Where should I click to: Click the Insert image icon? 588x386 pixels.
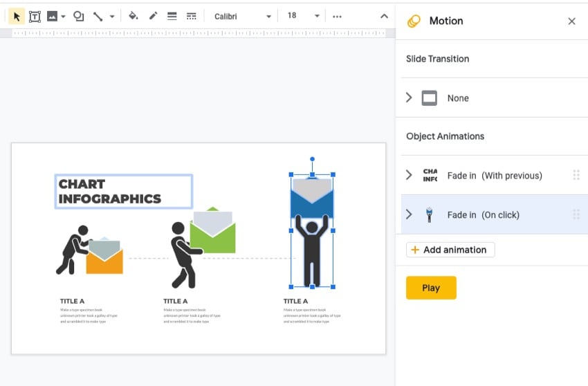52,16
